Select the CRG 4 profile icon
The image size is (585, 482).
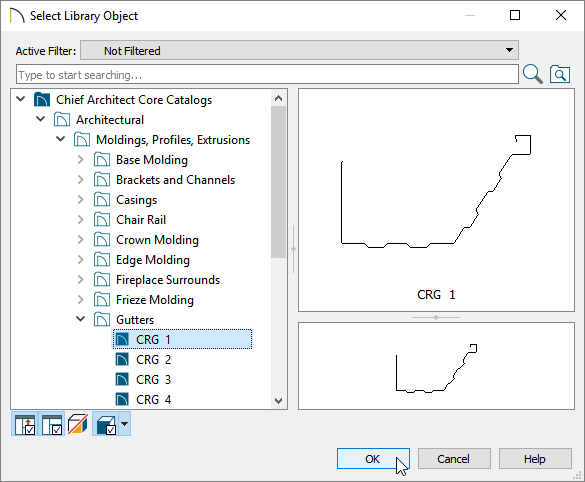[122, 400]
